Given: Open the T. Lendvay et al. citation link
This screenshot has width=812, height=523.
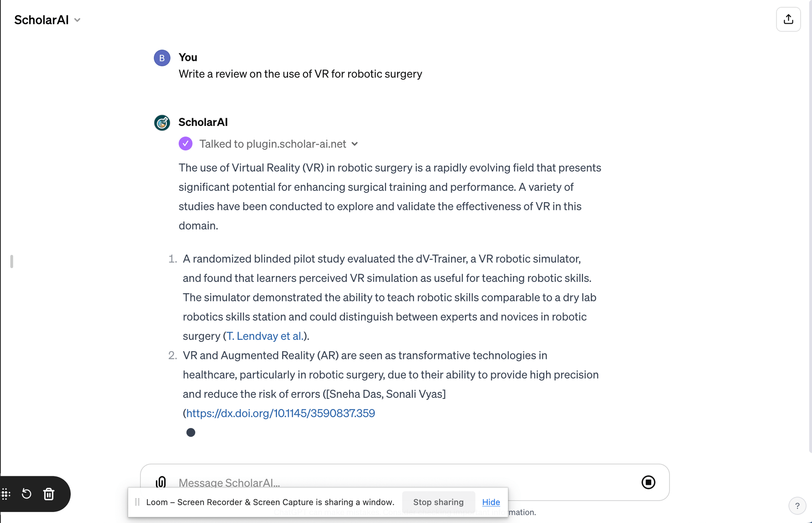Looking at the screenshot, I should (x=263, y=336).
